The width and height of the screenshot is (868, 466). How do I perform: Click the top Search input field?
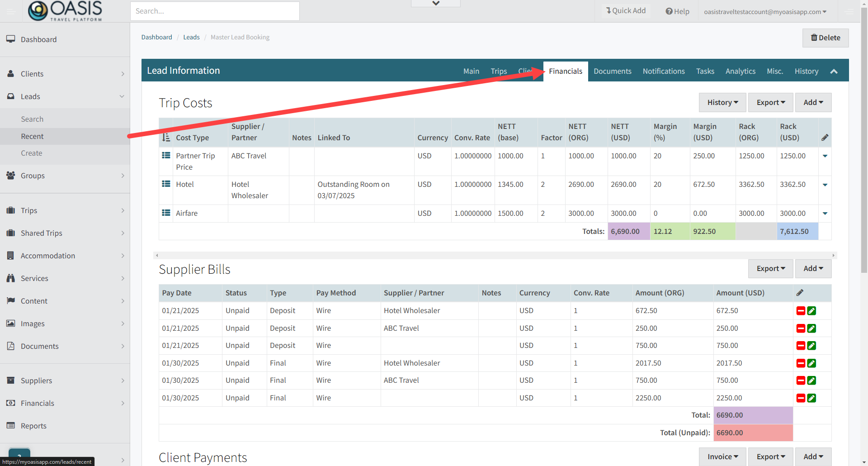click(x=215, y=11)
